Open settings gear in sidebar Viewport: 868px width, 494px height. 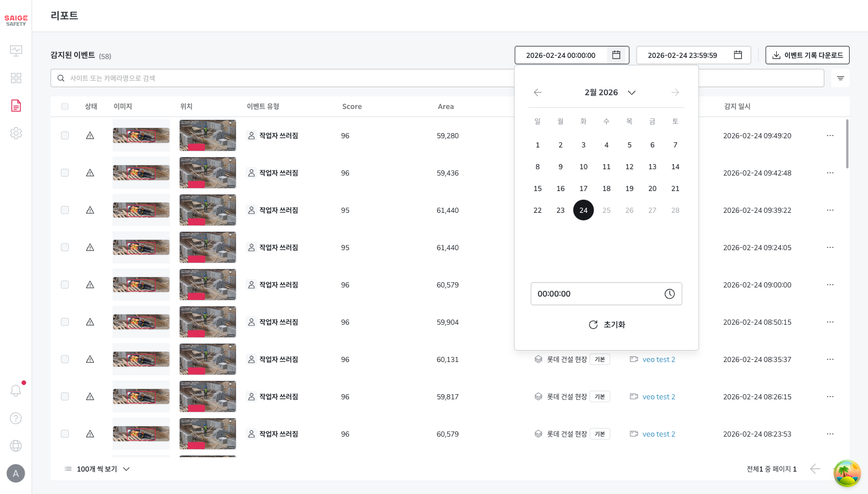click(x=16, y=133)
